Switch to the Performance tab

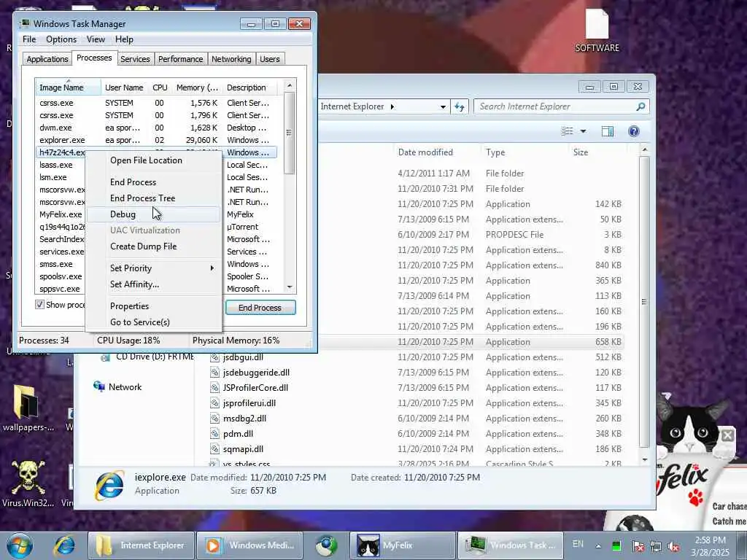pos(181,59)
